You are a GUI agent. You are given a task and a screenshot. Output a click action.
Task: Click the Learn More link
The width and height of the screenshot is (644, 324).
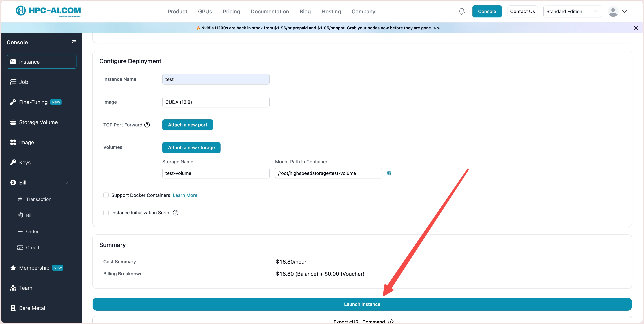tap(185, 195)
